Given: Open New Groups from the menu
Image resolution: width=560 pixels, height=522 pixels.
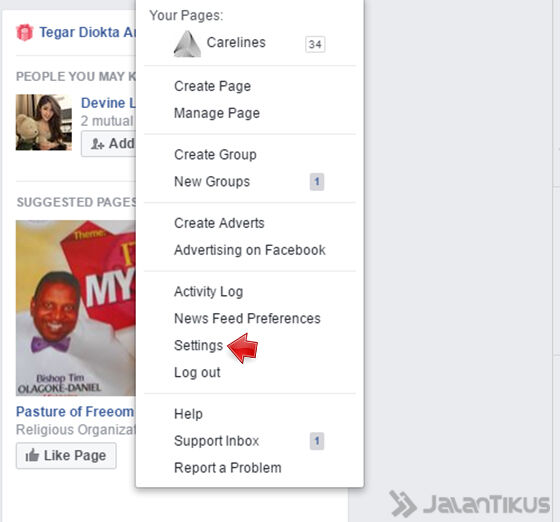Looking at the screenshot, I should point(212,182).
